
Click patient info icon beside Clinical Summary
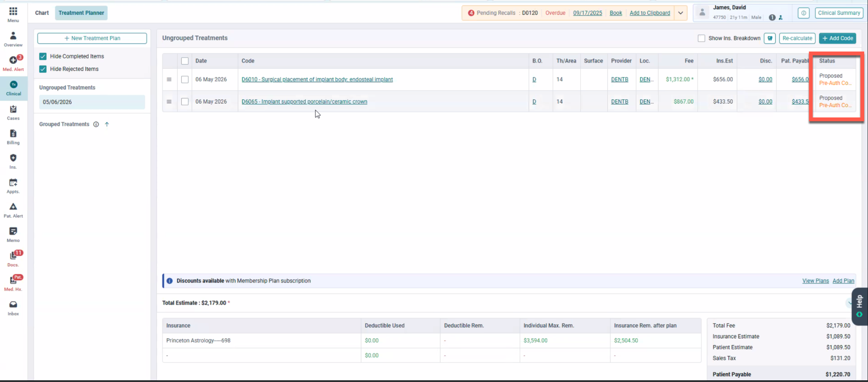click(x=803, y=13)
